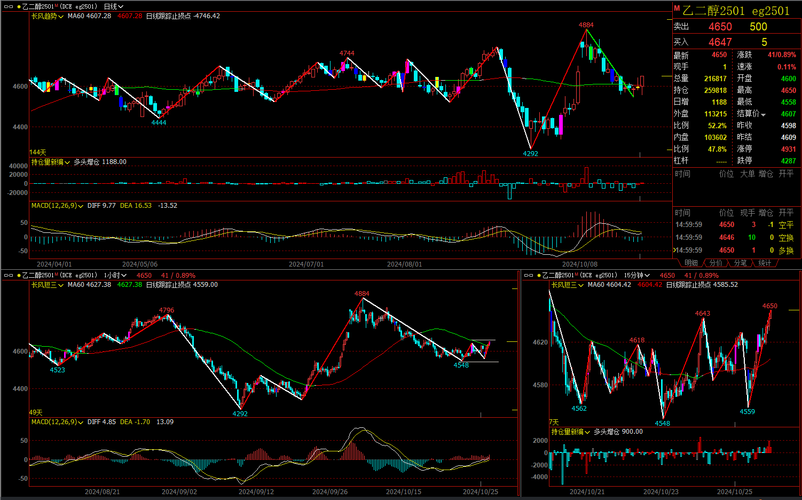
Task: Click the link icon on the daily chart header
Action: click(x=7, y=6)
